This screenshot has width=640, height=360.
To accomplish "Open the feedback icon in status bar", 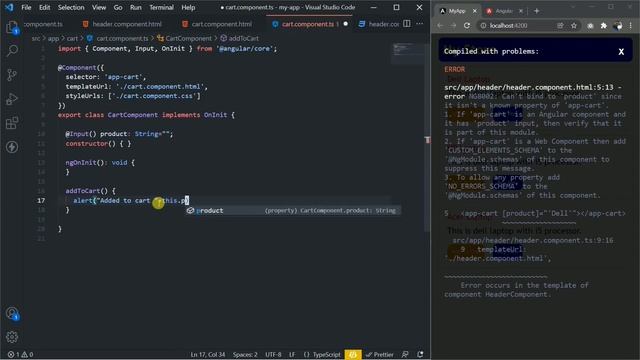I will pyautogui.click(x=405, y=355).
